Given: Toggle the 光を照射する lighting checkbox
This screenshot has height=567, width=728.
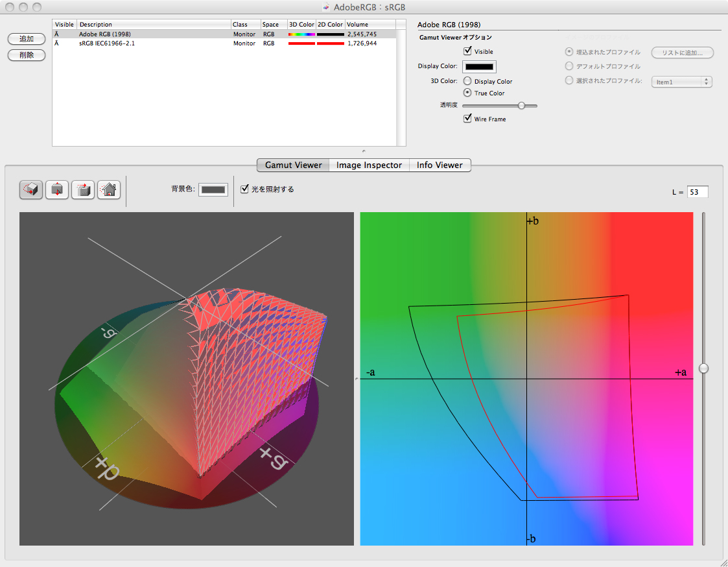Looking at the screenshot, I should pos(244,189).
